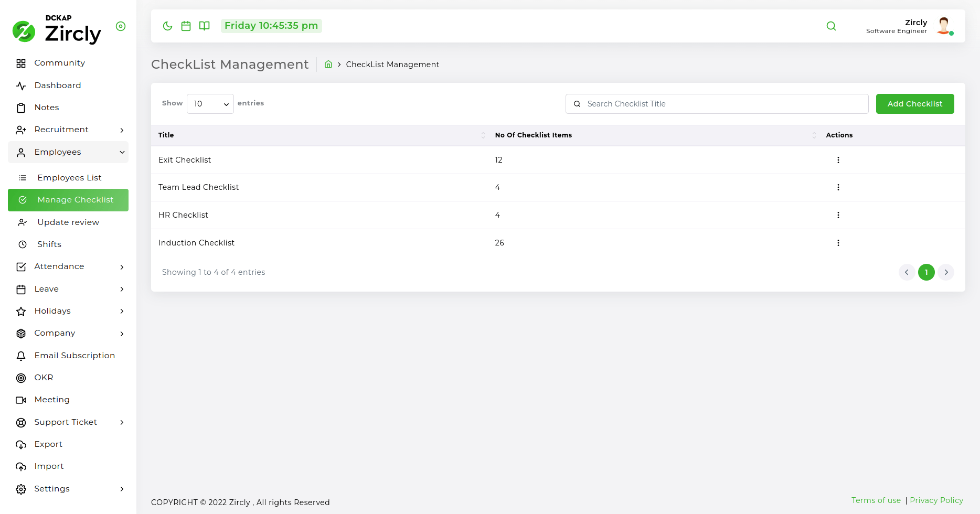Click the search magnifier icon in header
The width and height of the screenshot is (980, 514).
pos(831,26)
